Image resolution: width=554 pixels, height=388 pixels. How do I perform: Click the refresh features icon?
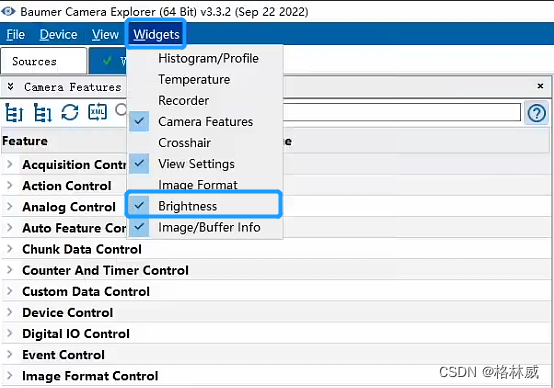click(70, 113)
